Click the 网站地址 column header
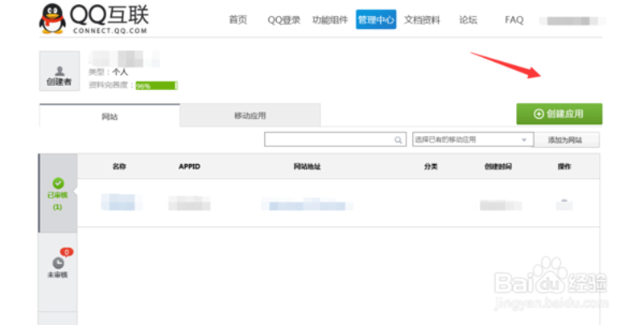The height and width of the screenshot is (325, 644). [x=308, y=167]
